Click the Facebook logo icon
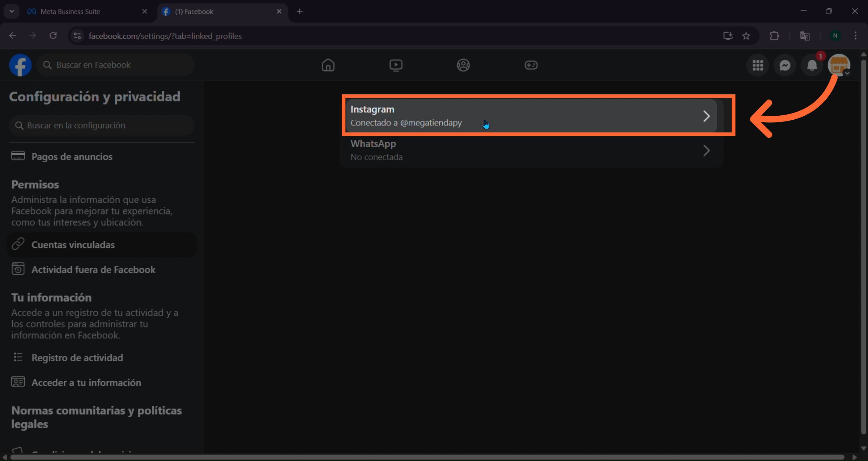 pyautogui.click(x=20, y=65)
